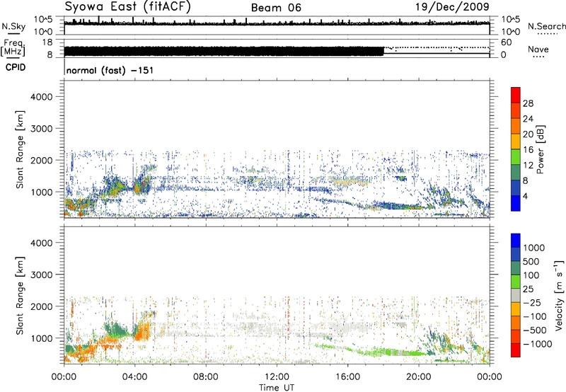Select the Freq. [MHz] axis label

click(13, 48)
